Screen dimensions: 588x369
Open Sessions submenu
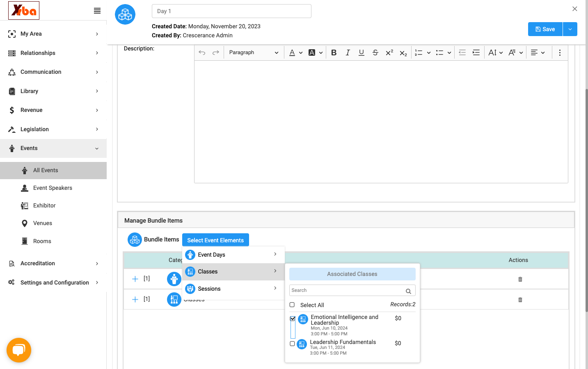[233, 289]
